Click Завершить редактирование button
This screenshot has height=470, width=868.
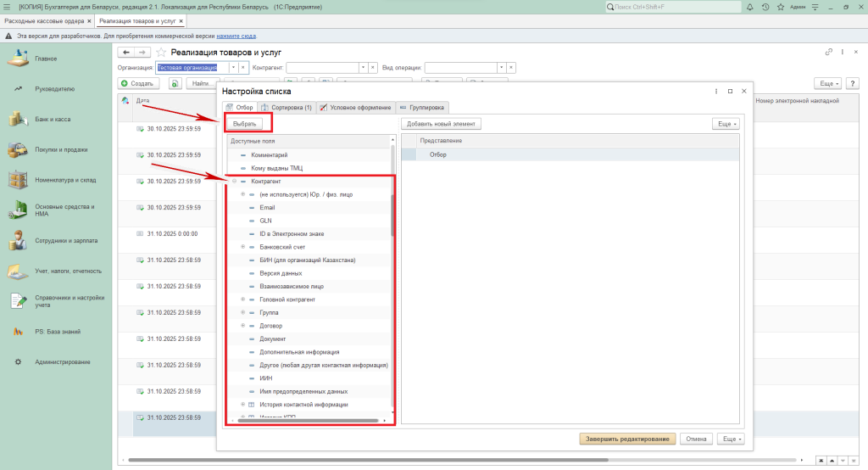coord(628,439)
